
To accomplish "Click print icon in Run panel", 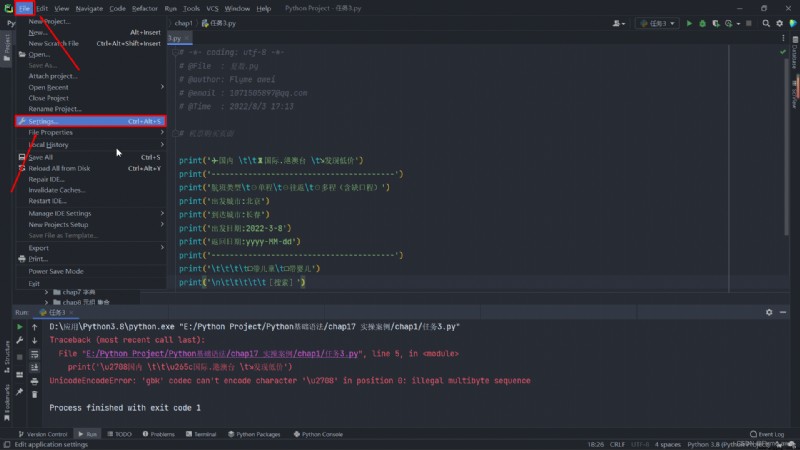I will point(35,381).
